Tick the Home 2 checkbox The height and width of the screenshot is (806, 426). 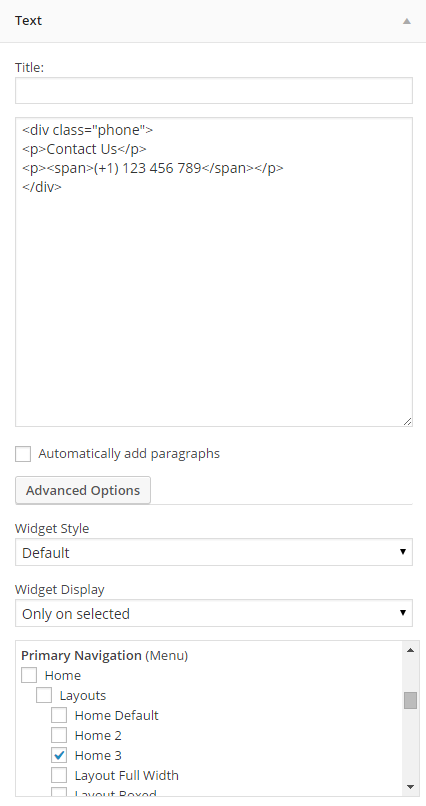[59, 735]
